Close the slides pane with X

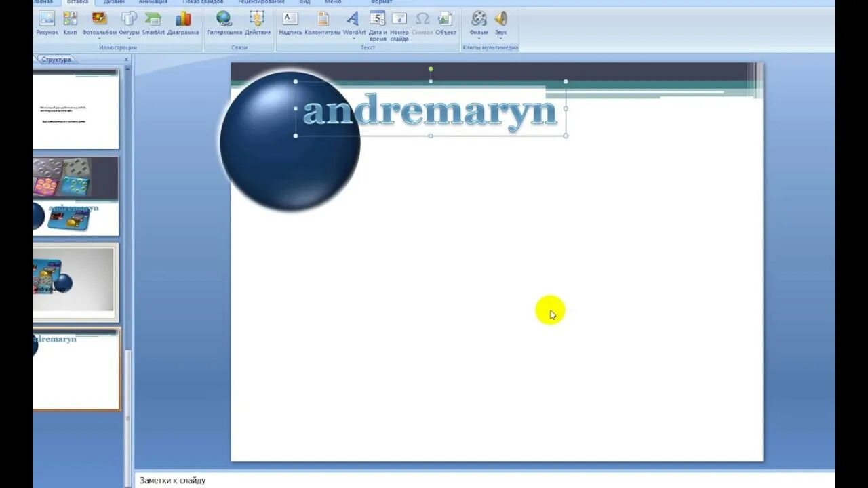point(126,60)
